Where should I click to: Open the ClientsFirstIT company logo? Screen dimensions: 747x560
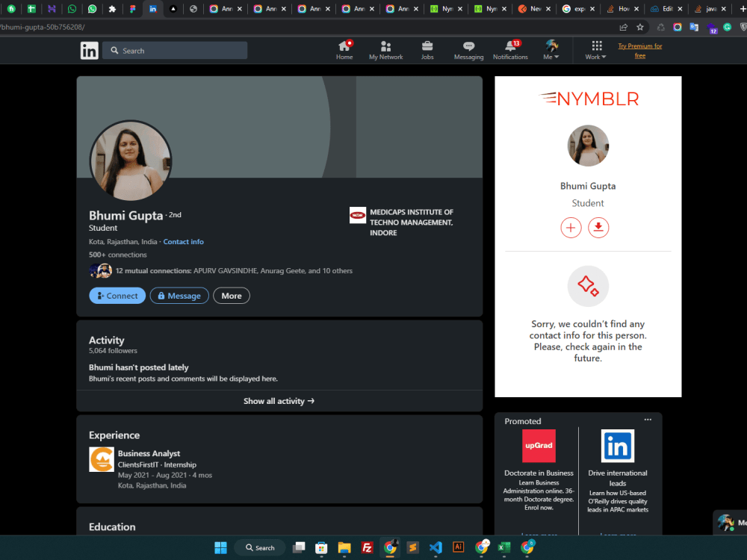pyautogui.click(x=102, y=459)
